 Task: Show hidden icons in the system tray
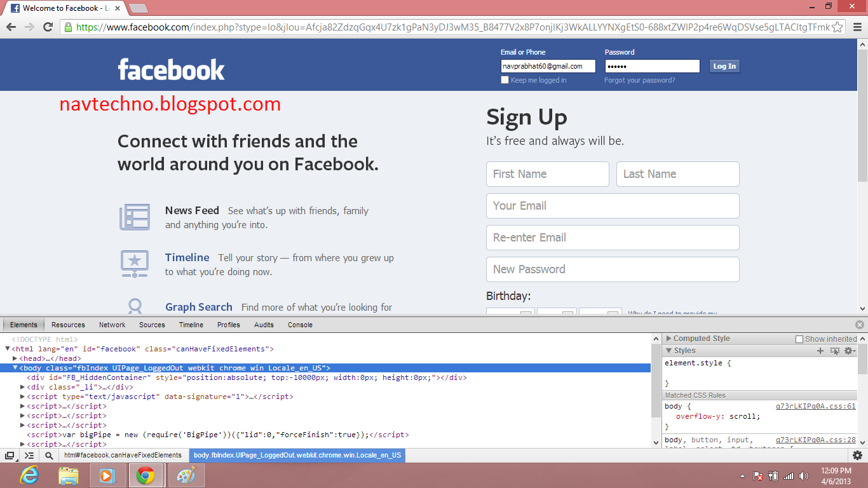coord(742,476)
